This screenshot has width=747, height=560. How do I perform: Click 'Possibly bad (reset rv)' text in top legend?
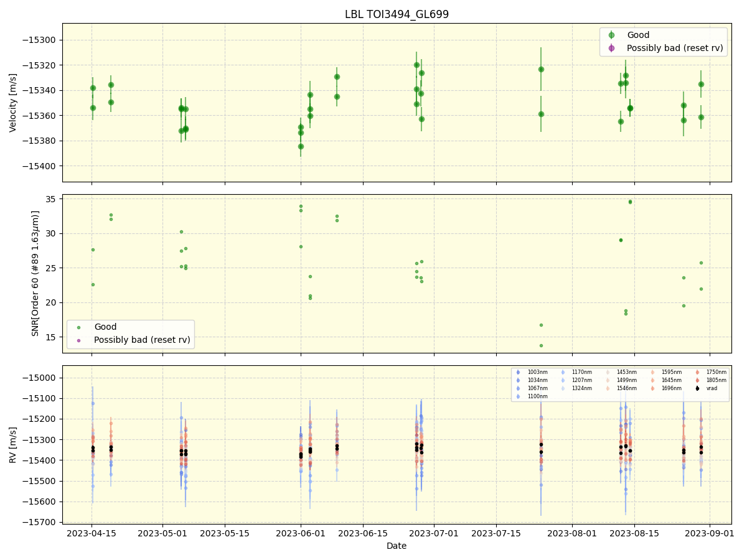674,48
